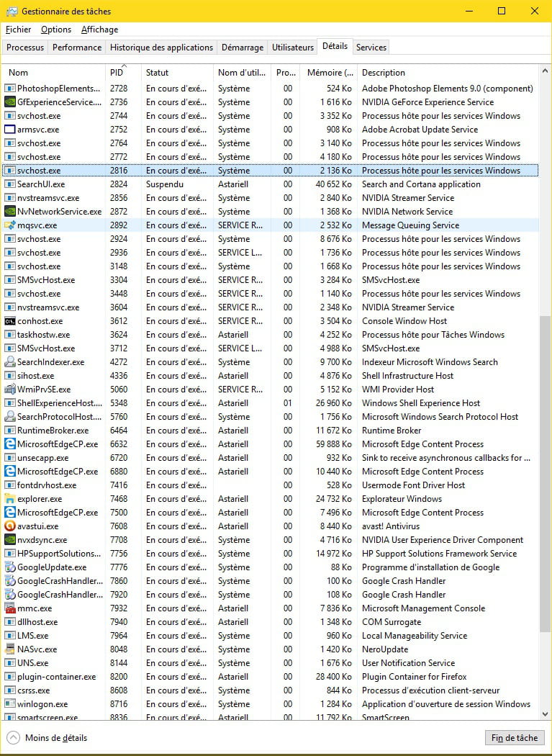Screen dimensions: 552x756
Task: Sort by the PID column header
Action: tap(123, 73)
